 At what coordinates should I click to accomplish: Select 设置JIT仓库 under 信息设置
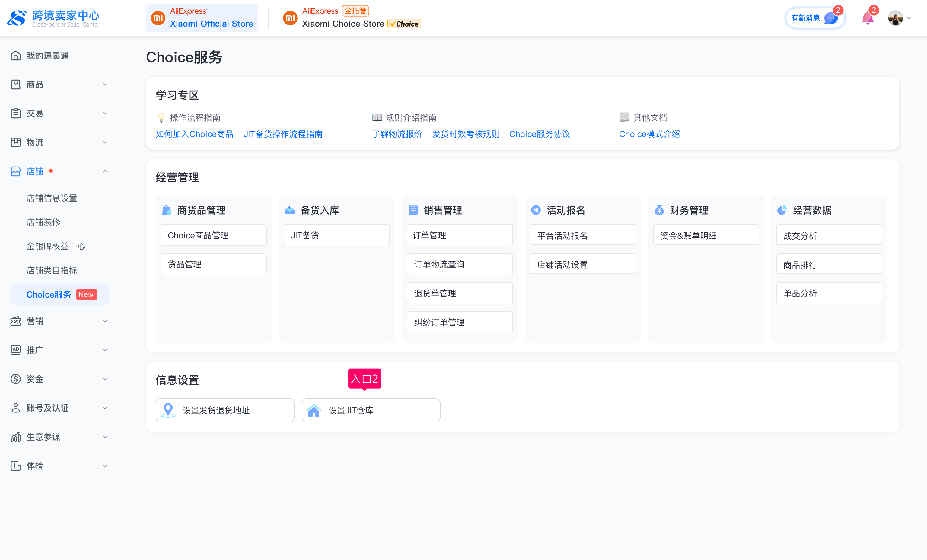[x=371, y=410]
